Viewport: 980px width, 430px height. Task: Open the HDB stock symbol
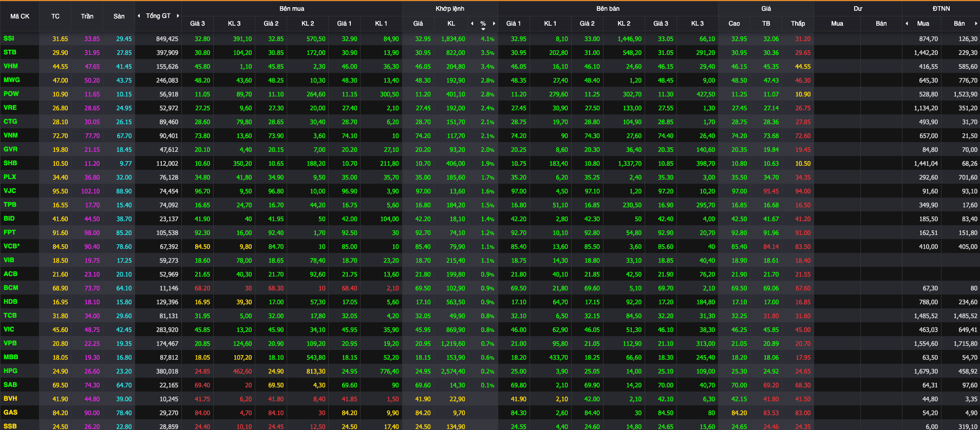click(10, 302)
